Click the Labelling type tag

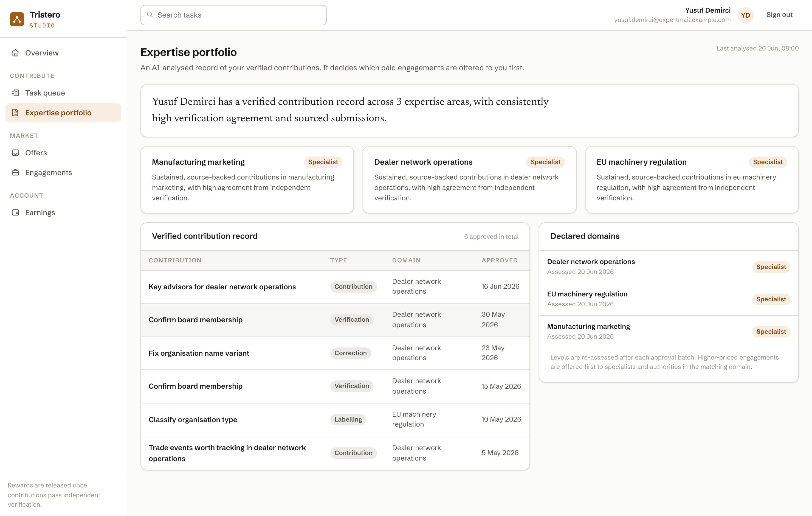348,419
